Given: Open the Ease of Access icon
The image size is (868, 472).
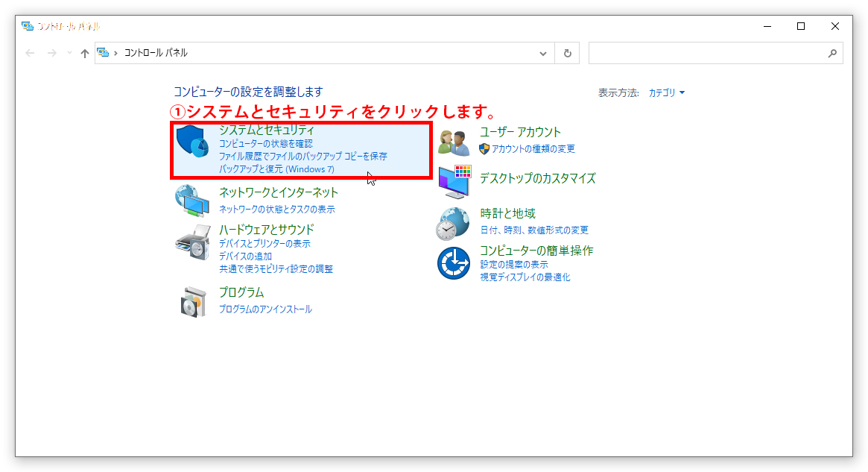Looking at the screenshot, I should click(454, 263).
